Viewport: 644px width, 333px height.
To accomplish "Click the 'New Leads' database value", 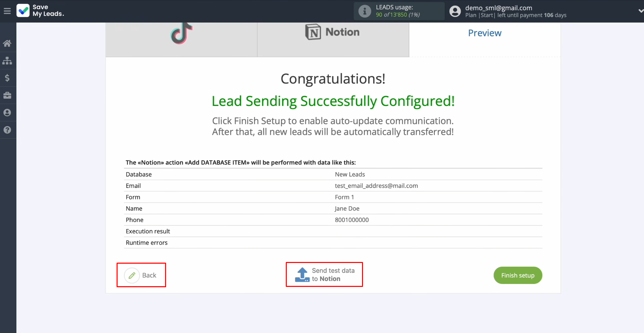I will coord(350,175).
